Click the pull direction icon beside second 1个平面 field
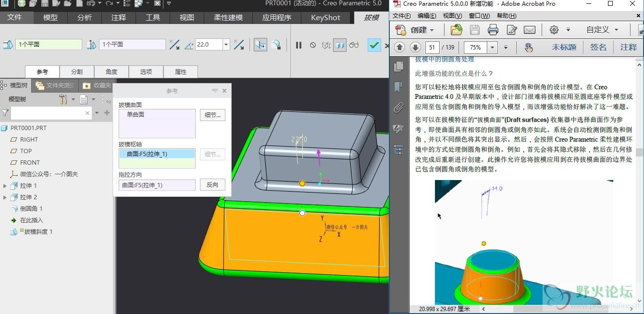The image size is (644, 314). (91, 45)
